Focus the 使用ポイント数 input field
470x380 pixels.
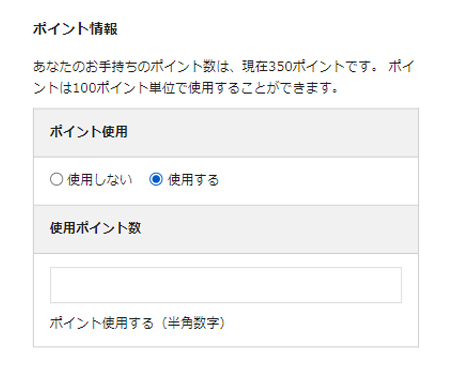[226, 285]
